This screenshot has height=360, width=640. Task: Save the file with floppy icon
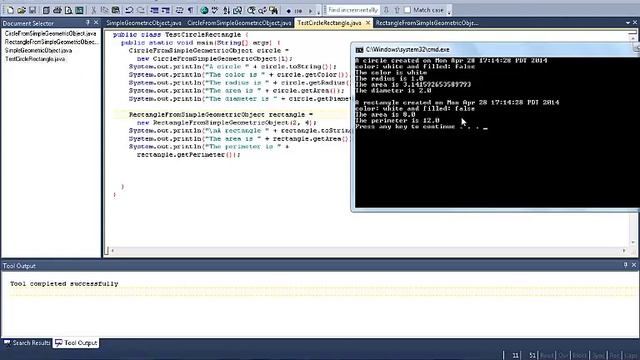pyautogui.click(x=32, y=10)
